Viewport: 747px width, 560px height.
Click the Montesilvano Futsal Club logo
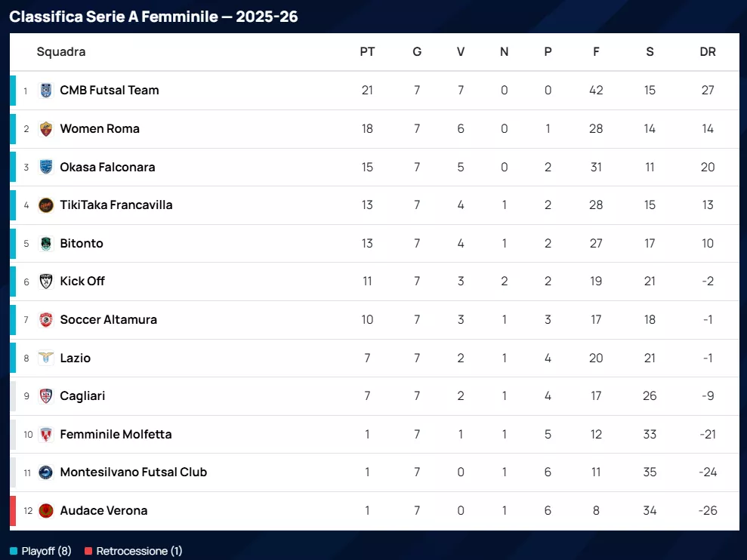(46, 472)
